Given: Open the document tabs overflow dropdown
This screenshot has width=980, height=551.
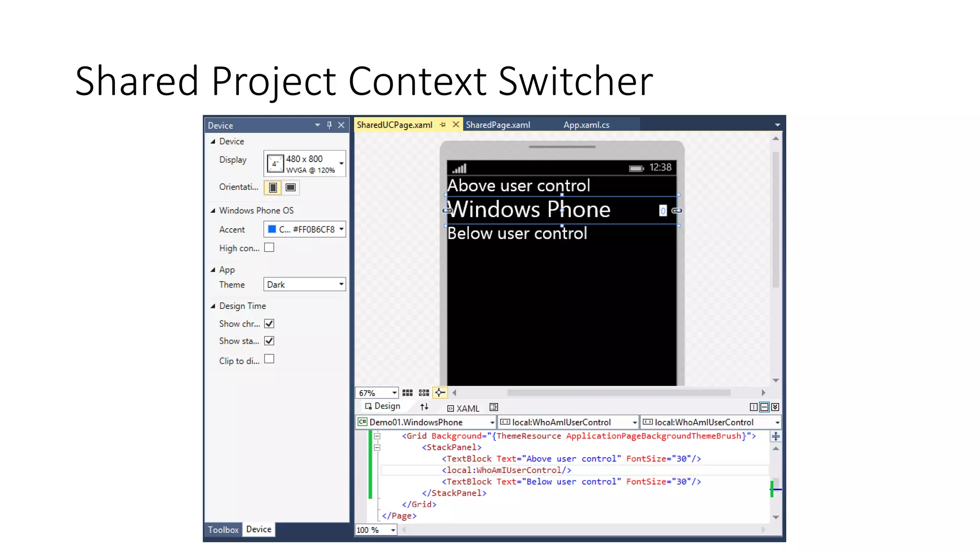Looking at the screenshot, I should pos(778,125).
